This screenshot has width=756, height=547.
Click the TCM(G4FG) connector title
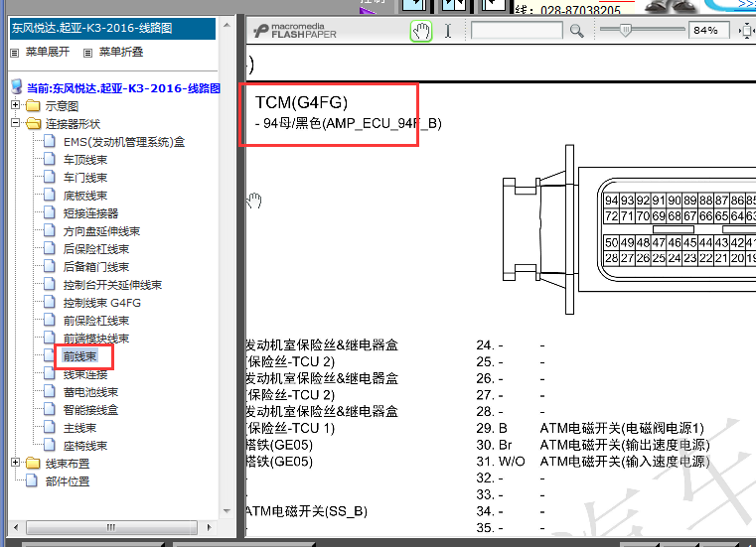pos(301,102)
